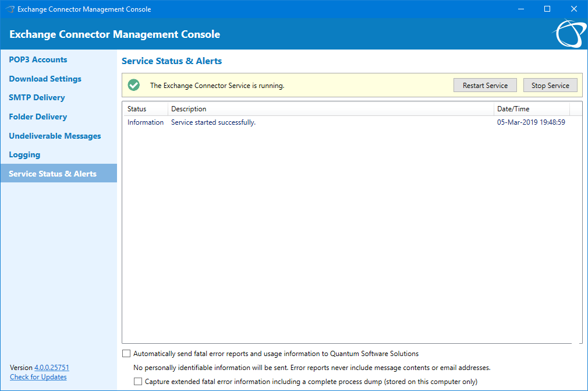
Task: Select SMTP Delivery in sidebar
Action: coord(37,97)
